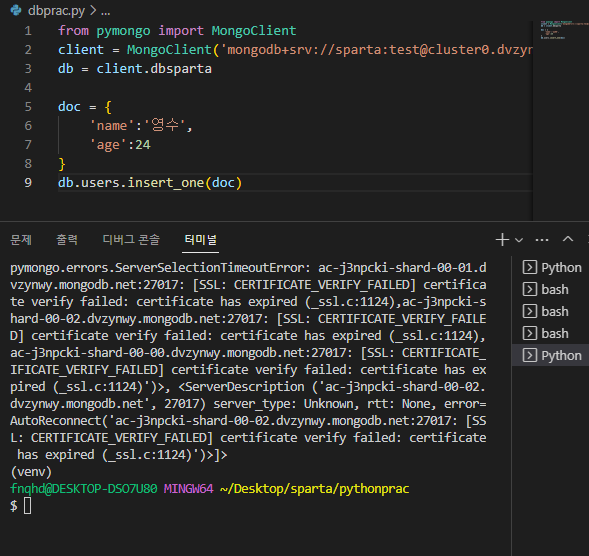Click dbprac.py in the breadcrumb
The width and height of the screenshot is (589, 556).
56,11
